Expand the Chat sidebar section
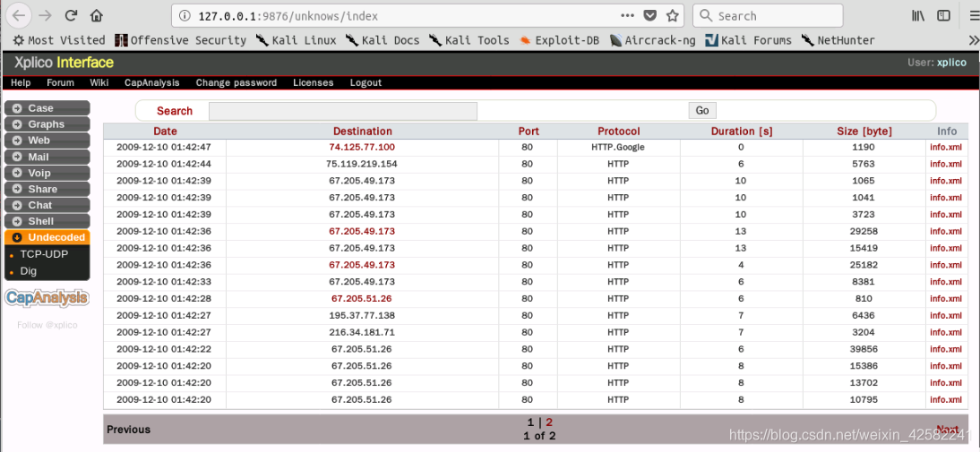This screenshot has width=980, height=452. pos(47,205)
